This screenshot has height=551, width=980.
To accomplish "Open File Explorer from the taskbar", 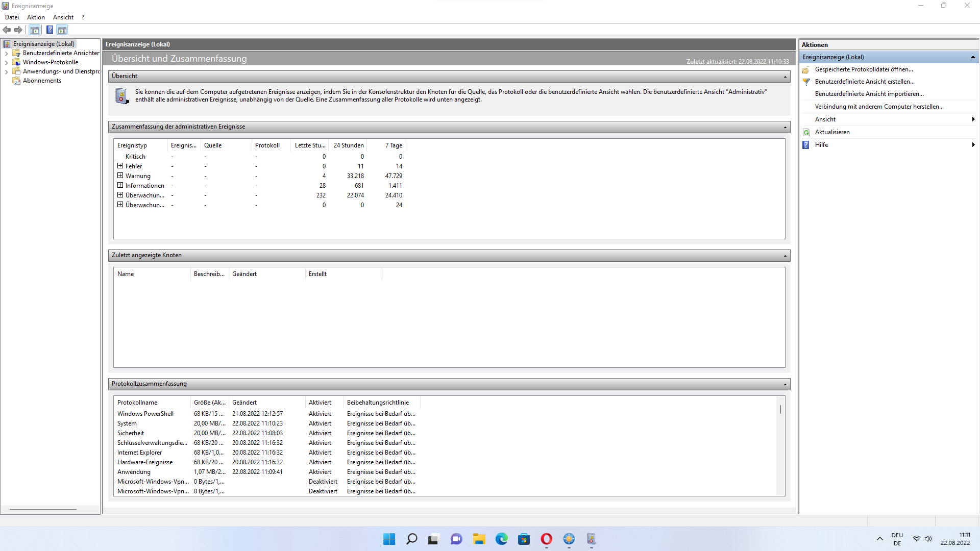I will (479, 539).
